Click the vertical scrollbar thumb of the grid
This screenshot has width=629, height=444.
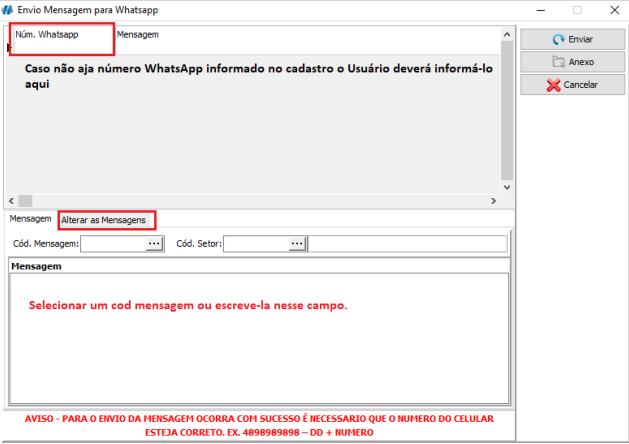[507, 110]
